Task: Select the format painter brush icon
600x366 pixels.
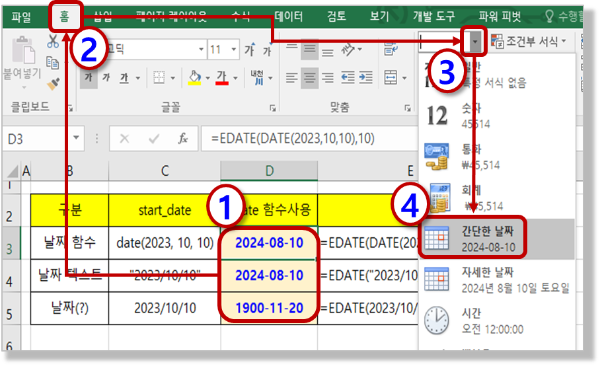Action: point(53,84)
